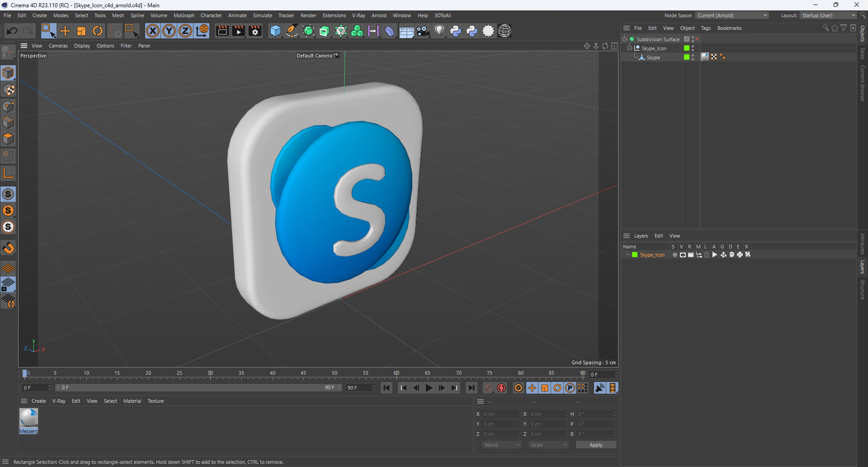Viewport: 868px width, 467px height.
Task: Open the Content Browser side tab
Action: [x=863, y=83]
